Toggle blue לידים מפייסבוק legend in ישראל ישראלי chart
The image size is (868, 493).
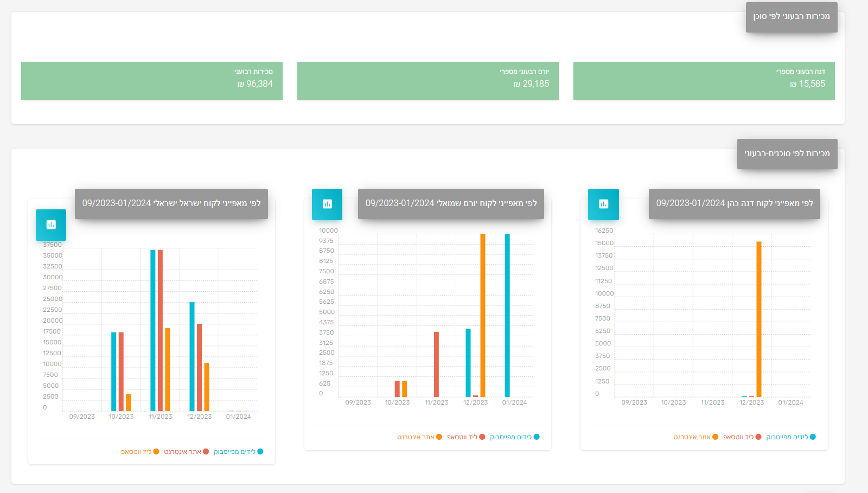pos(239,452)
